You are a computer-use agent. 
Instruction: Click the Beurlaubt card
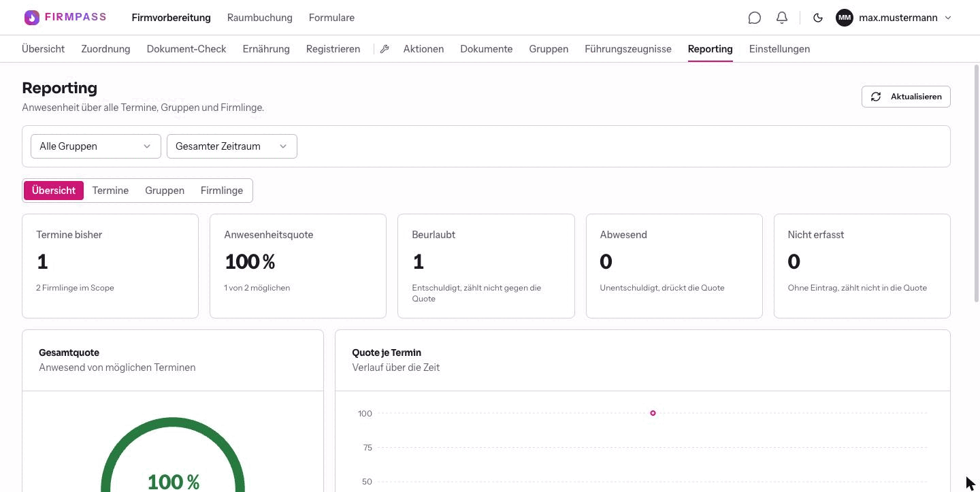[x=486, y=266]
